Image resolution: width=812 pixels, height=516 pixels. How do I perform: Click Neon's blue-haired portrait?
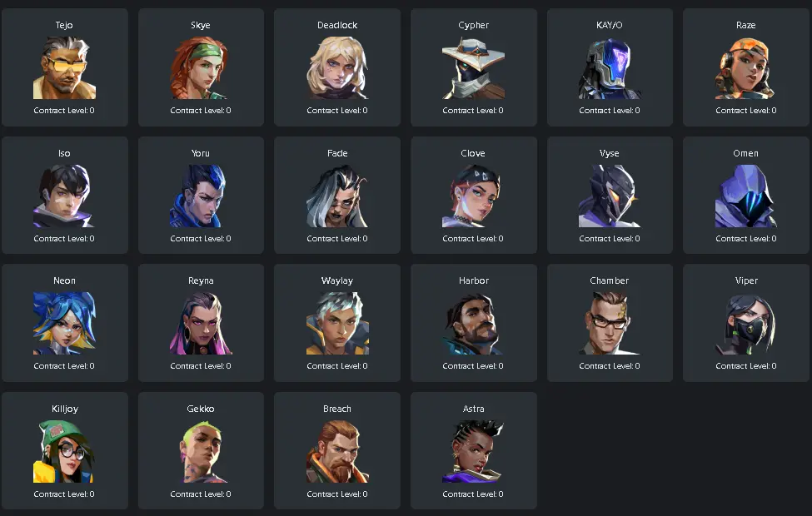(64, 324)
